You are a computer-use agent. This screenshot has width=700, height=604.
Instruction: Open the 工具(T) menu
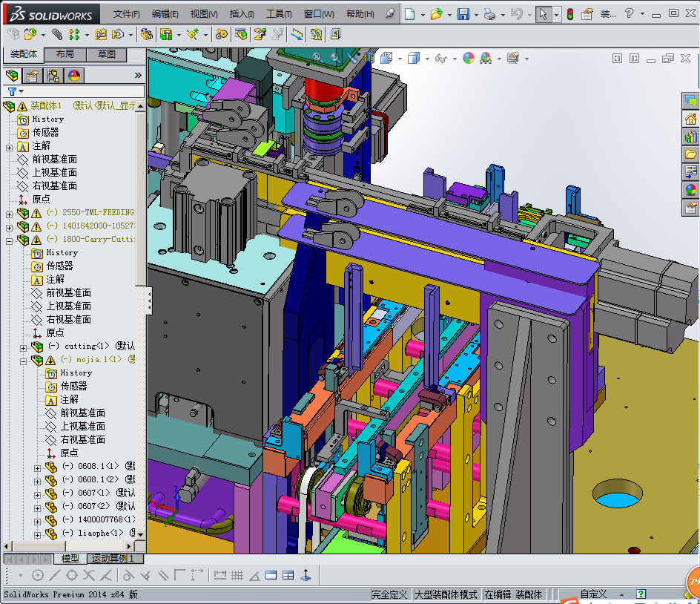(279, 14)
